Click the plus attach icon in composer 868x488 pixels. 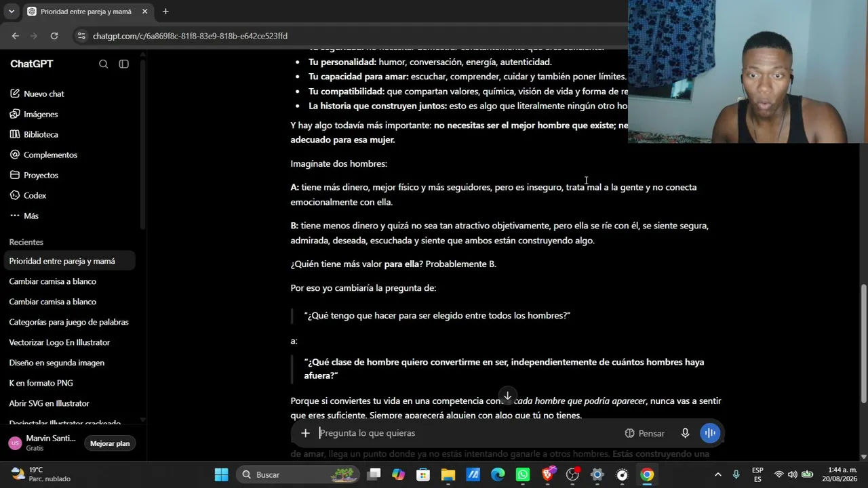tap(305, 433)
